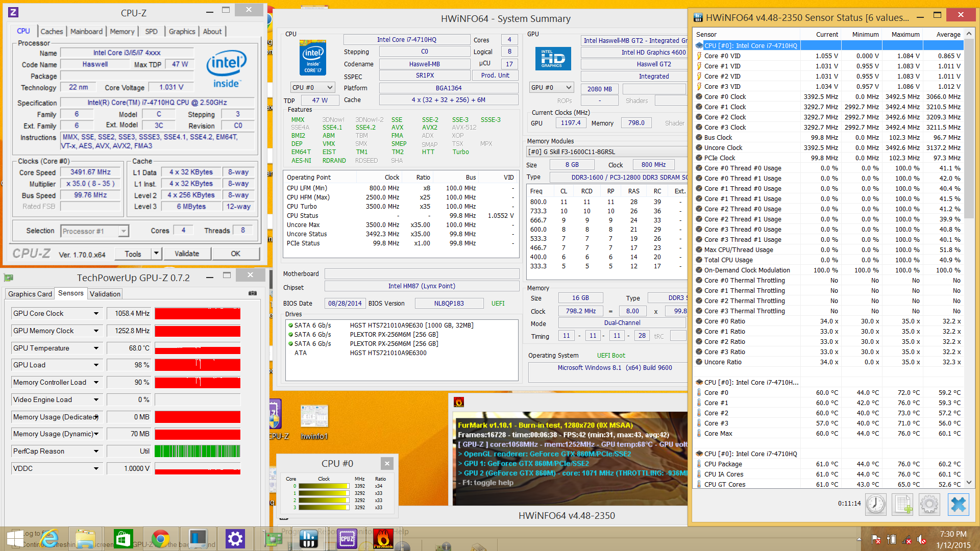Open the Windows Store taskbar icon
Viewport: 980px width, 551px height.
click(123, 539)
